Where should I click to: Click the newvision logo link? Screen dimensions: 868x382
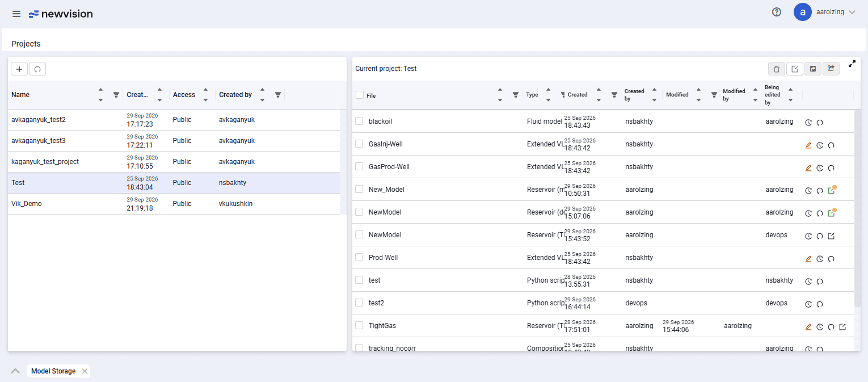[61, 14]
